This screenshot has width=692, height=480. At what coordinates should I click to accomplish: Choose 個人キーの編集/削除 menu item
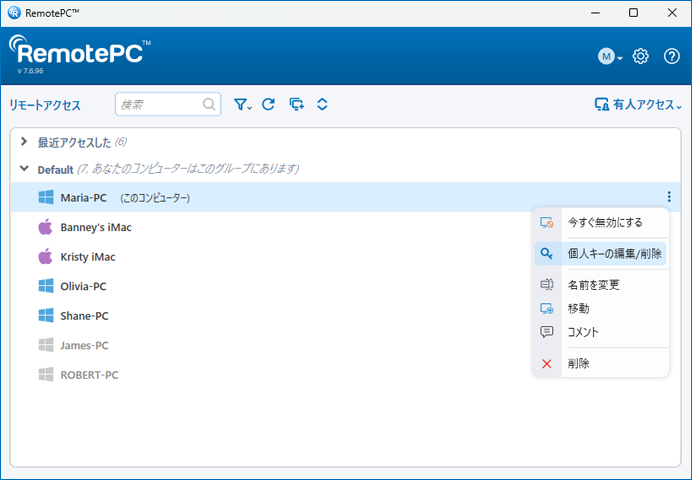point(601,254)
